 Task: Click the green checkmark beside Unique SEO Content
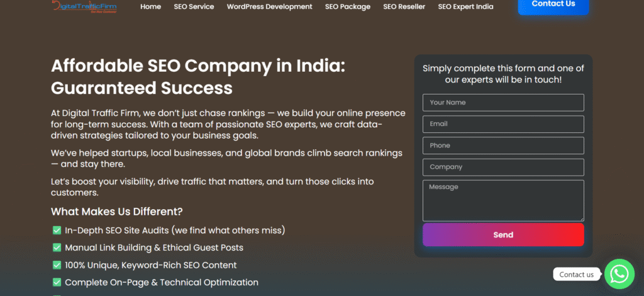57,265
